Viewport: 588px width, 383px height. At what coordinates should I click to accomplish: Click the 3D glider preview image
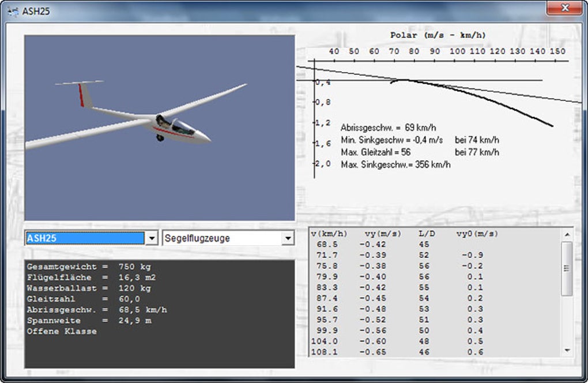(x=160, y=128)
